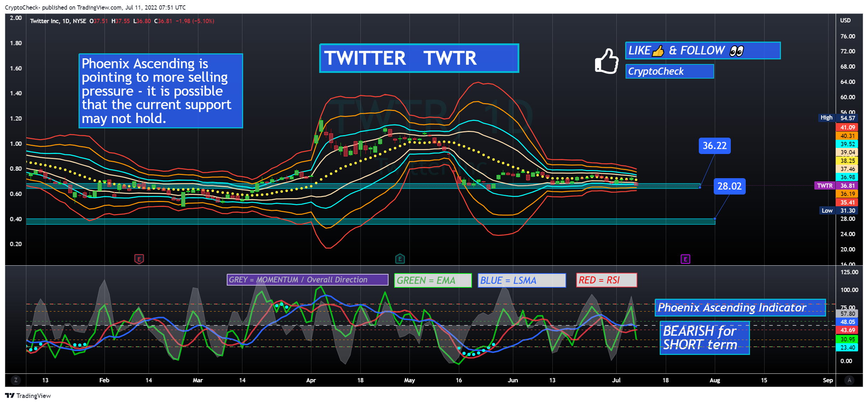The width and height of the screenshot is (868, 404).
Task: Click the lower teal support zone at 28.02
Action: (x=370, y=222)
